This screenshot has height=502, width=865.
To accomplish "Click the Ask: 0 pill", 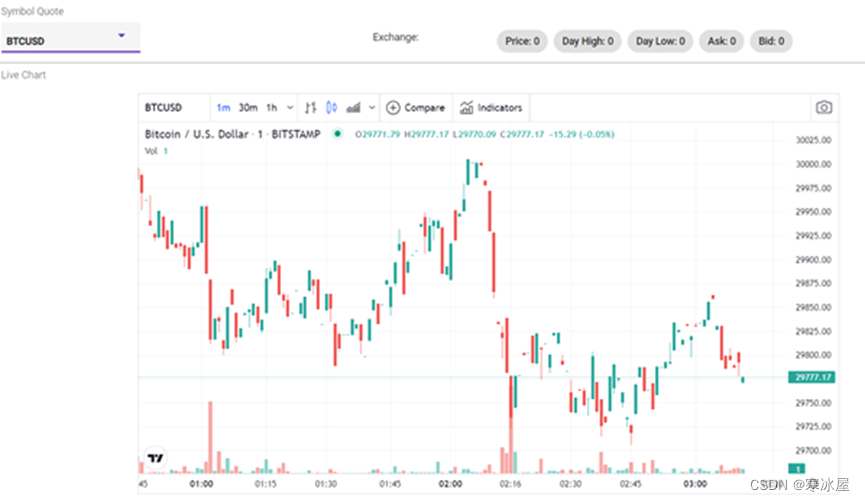I will [722, 41].
